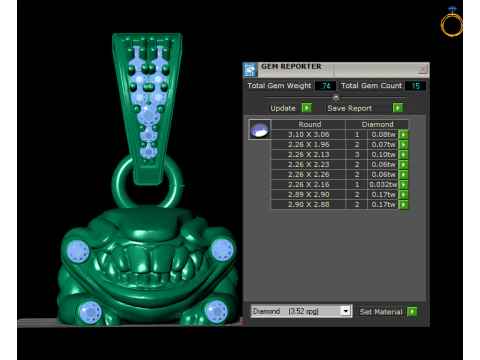This screenshot has height=360, width=480.
Task: Click the green arrow next to Update
Action: (306, 108)
